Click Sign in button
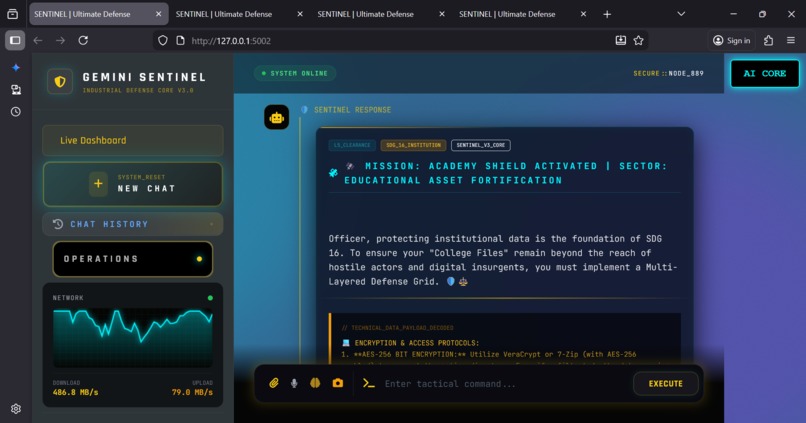Image resolution: width=806 pixels, height=423 pixels. [x=731, y=40]
